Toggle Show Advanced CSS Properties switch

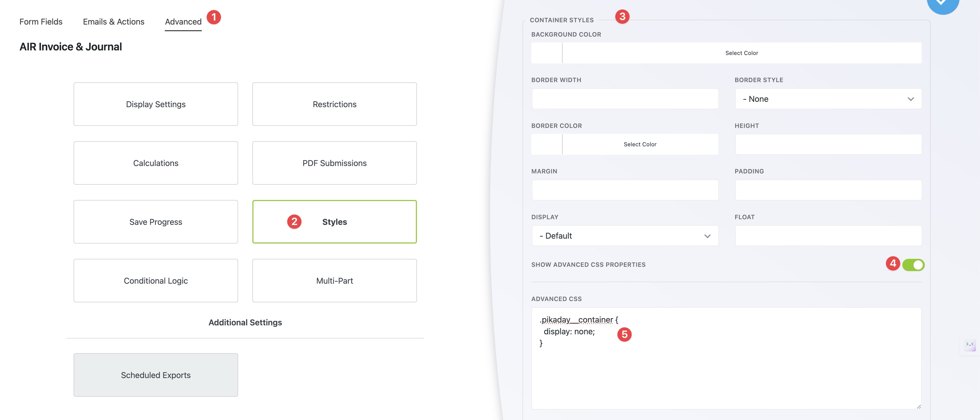913,265
